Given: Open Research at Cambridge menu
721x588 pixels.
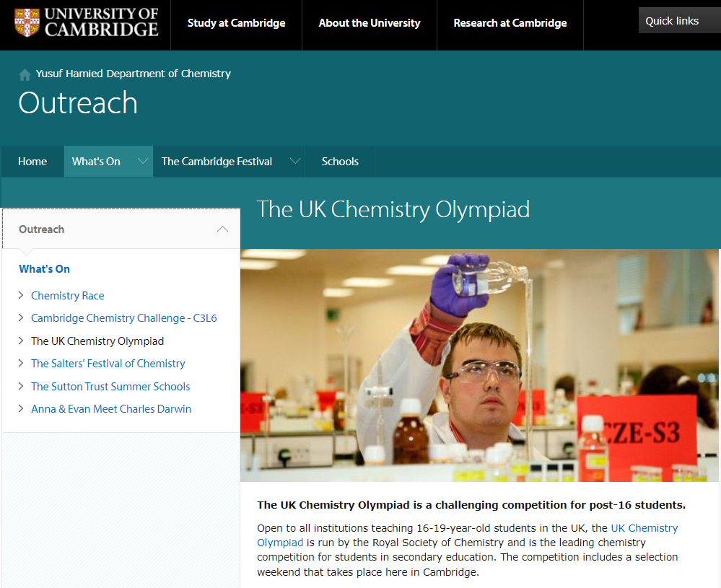Looking at the screenshot, I should 510,23.
